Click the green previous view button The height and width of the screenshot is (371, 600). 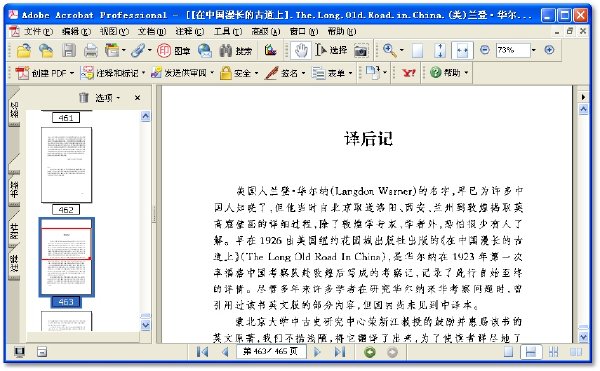370,352
